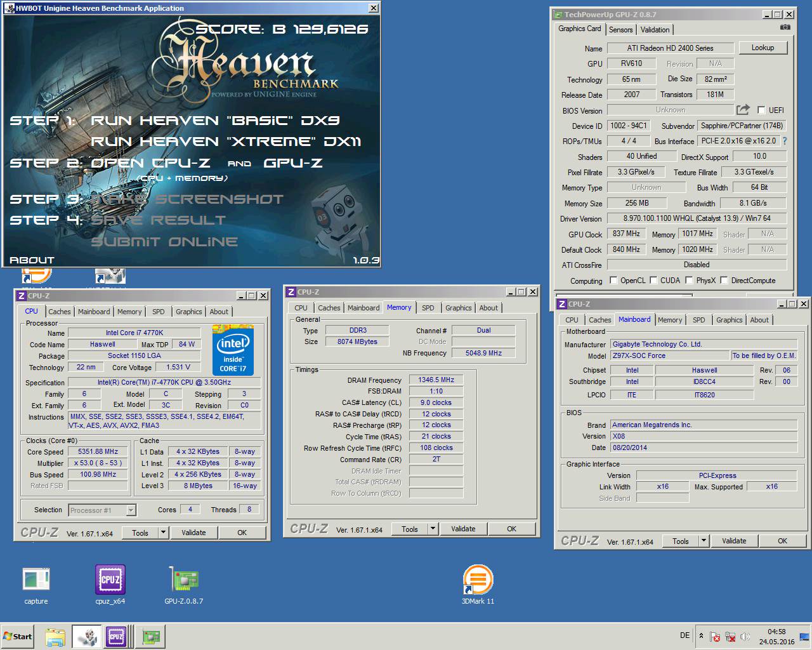812x650 pixels.
Task: Click Run Heaven "Xtreme" DX11
Action: pyautogui.click(x=226, y=142)
